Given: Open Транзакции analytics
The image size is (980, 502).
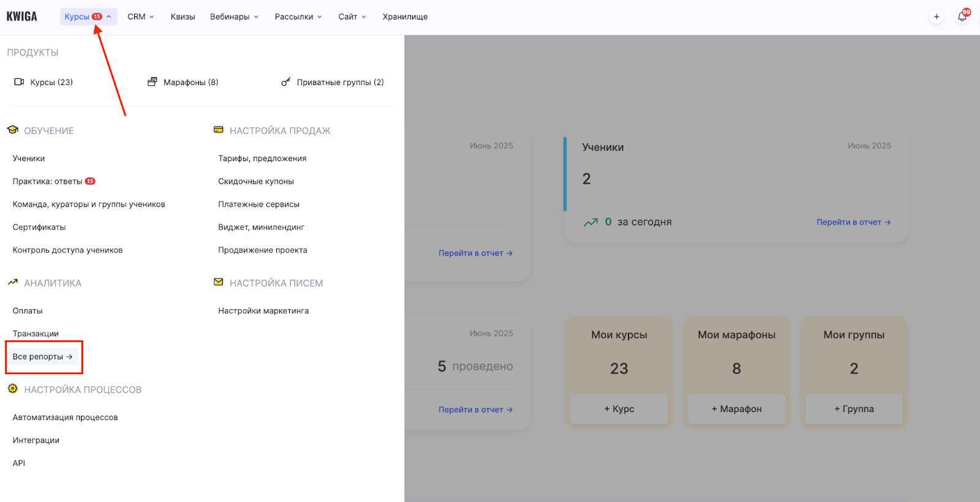Looking at the screenshot, I should [36, 334].
